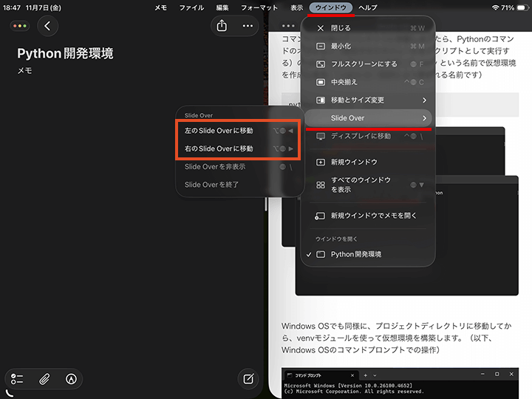Image resolution: width=532 pixels, height=399 pixels.
Task: Open the メモ menu in menu bar
Action: (161, 7)
